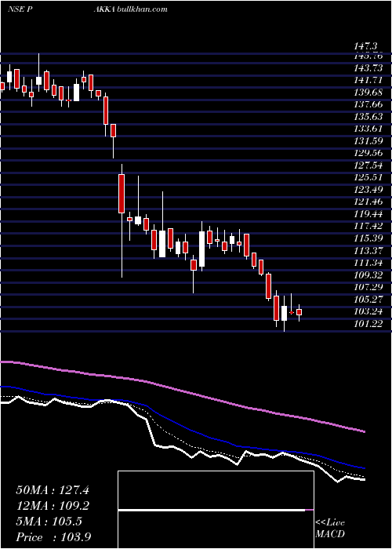
Task: Click the <<Live MACD label
Action: 330,529
